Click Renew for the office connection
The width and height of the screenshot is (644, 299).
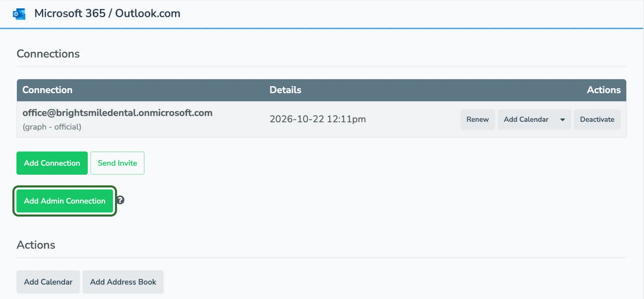(x=478, y=120)
